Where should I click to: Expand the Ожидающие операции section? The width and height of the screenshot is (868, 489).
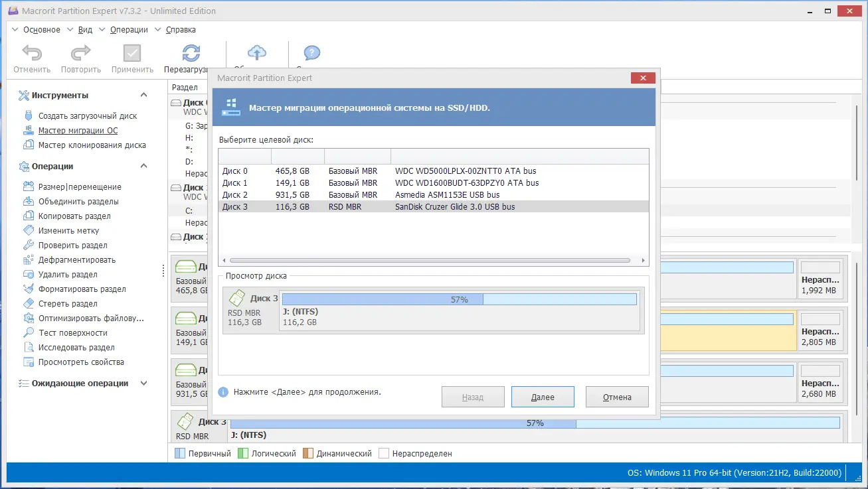point(143,383)
